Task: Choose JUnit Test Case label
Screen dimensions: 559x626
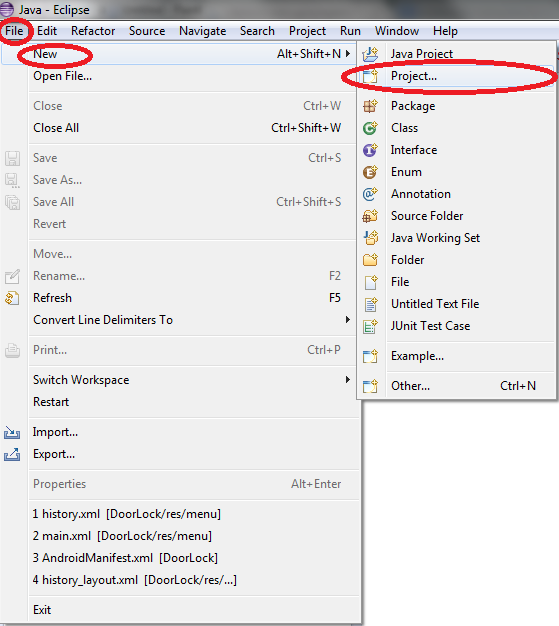Action: (430, 326)
